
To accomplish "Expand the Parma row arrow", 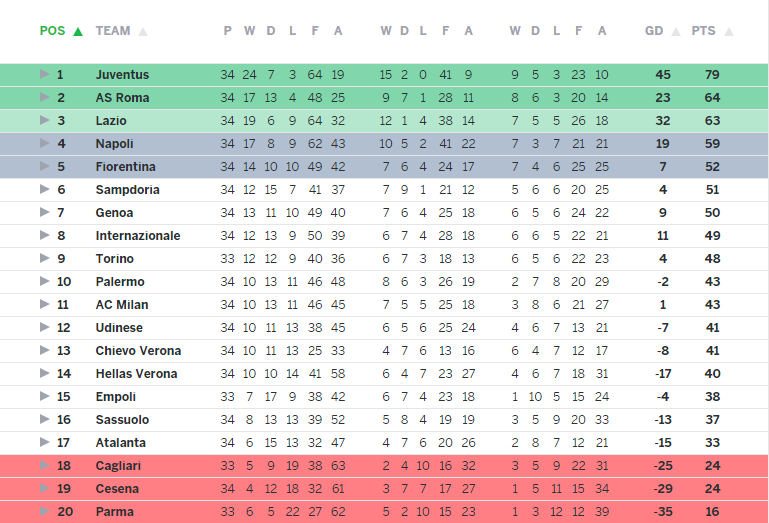I will point(45,511).
